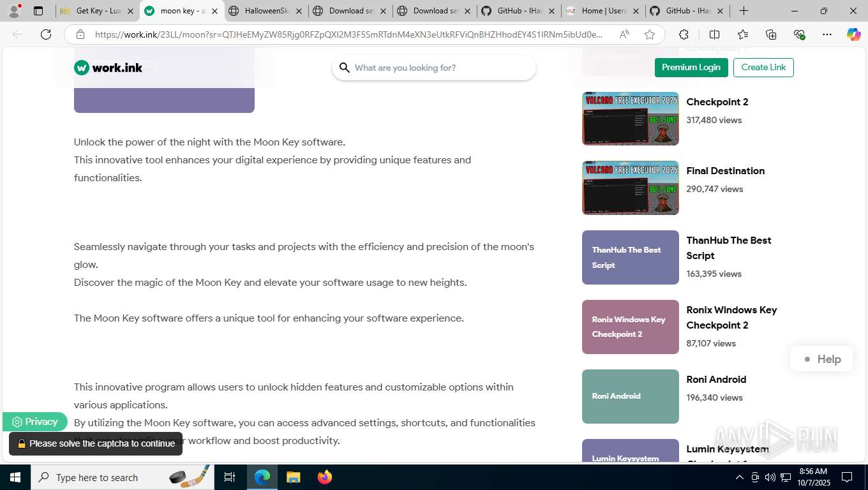Viewport: 868px width, 490px height.
Task: Click '196,340 views' text
Action: tap(715, 397)
